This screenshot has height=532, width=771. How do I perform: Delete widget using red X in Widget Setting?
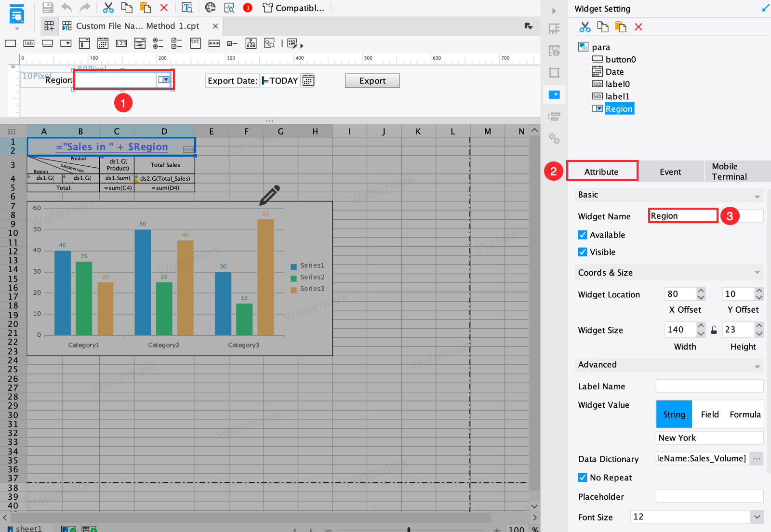(638, 27)
